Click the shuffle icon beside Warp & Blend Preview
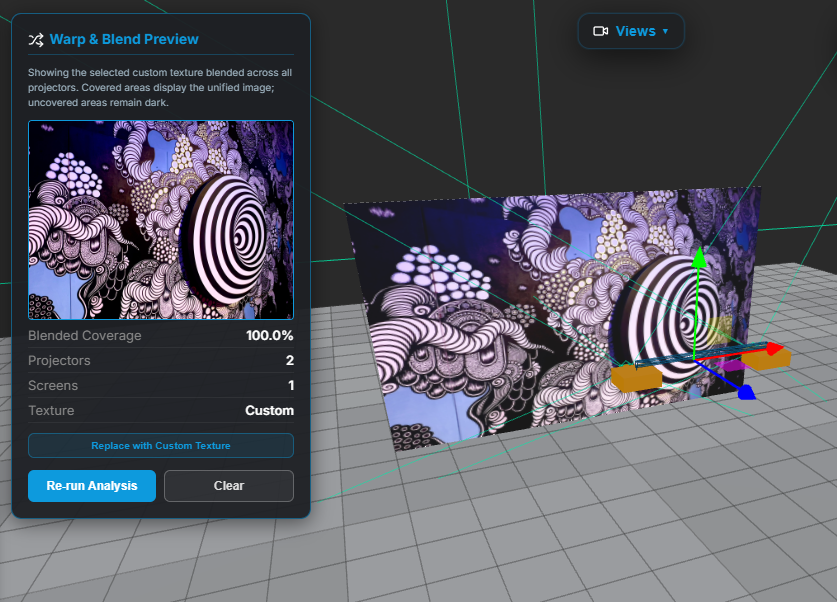This screenshot has width=837, height=602. pos(35,40)
